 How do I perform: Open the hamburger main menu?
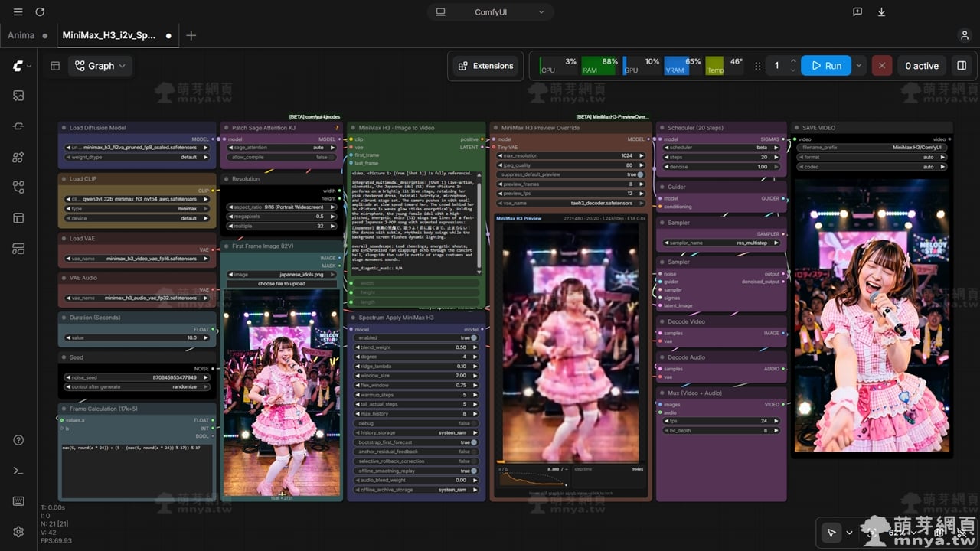pos(18,12)
